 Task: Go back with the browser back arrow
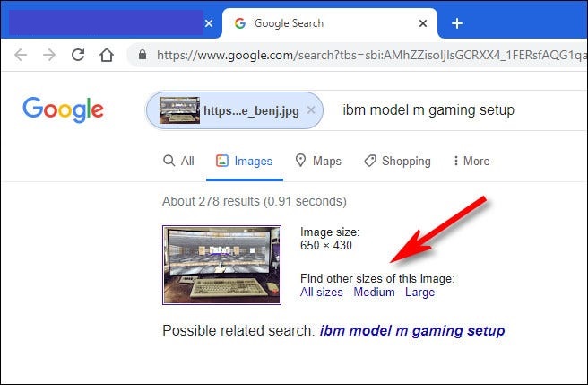[21, 56]
